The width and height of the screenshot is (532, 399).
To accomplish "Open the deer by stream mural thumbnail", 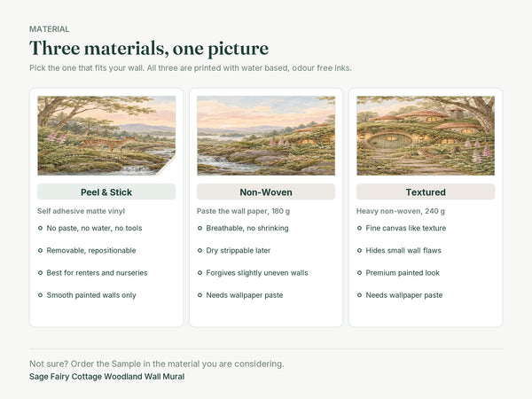I will [106, 136].
